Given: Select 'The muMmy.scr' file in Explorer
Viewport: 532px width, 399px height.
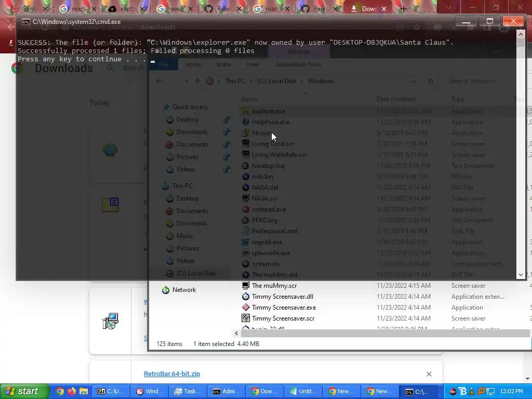Looking at the screenshot, I should [x=274, y=286].
